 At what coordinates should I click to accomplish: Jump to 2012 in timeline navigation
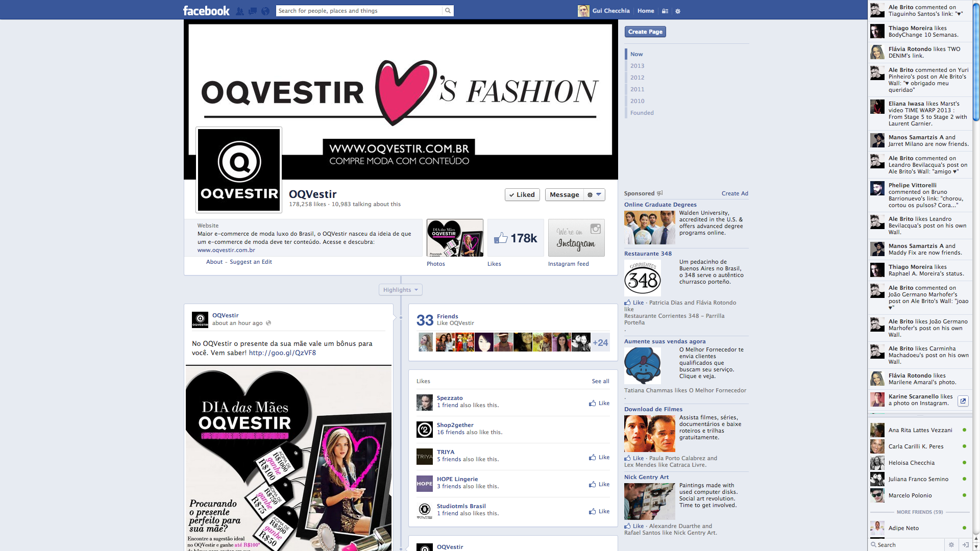coord(637,78)
